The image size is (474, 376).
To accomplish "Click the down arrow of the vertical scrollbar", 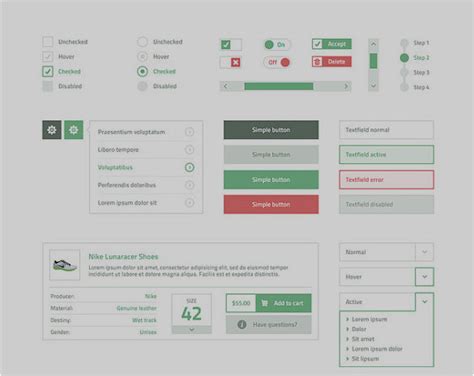I will click(373, 86).
